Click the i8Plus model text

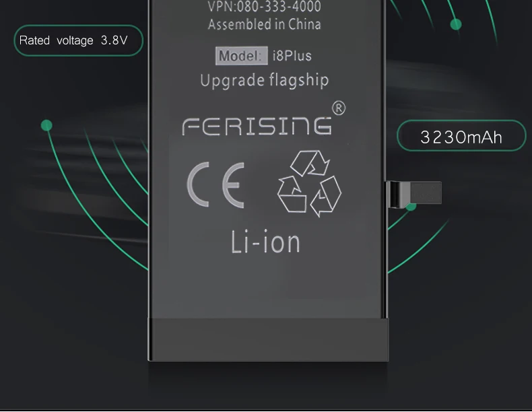292,56
